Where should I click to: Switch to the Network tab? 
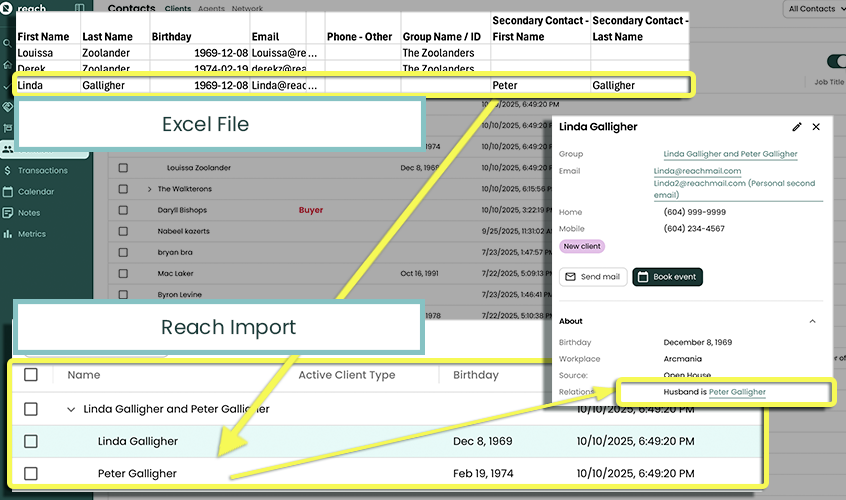247,8
